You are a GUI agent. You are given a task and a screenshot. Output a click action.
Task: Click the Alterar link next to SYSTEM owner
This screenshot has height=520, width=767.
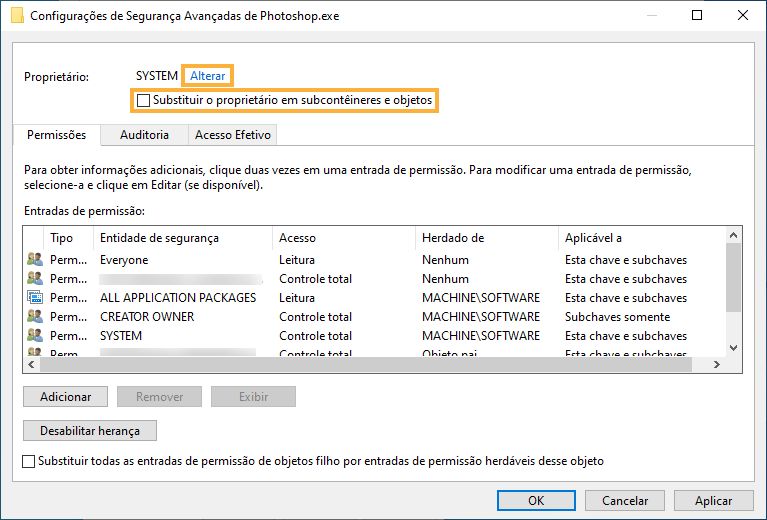207,76
